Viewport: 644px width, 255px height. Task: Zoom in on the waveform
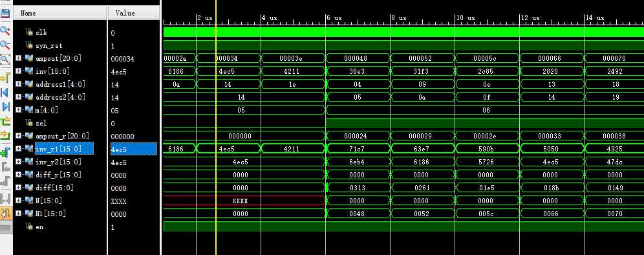(5, 30)
